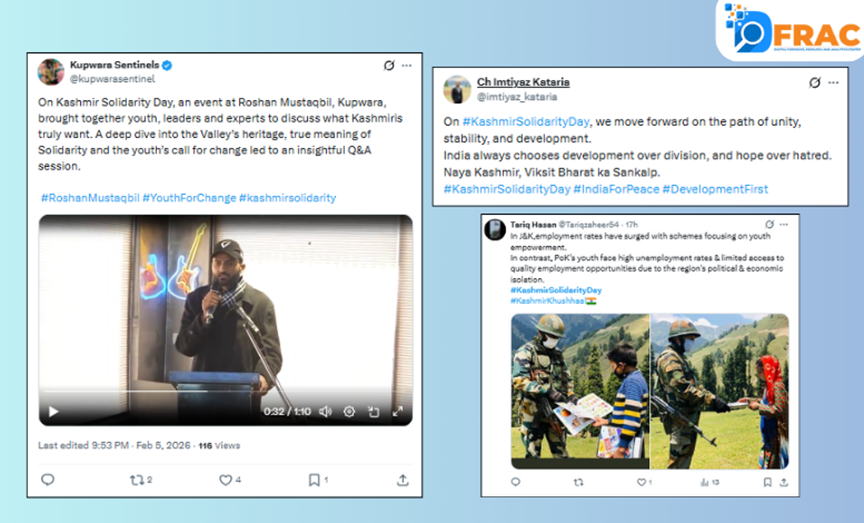864x523 pixels.
Task: Click the repost icon showing 2 reposts
Action: (138, 479)
